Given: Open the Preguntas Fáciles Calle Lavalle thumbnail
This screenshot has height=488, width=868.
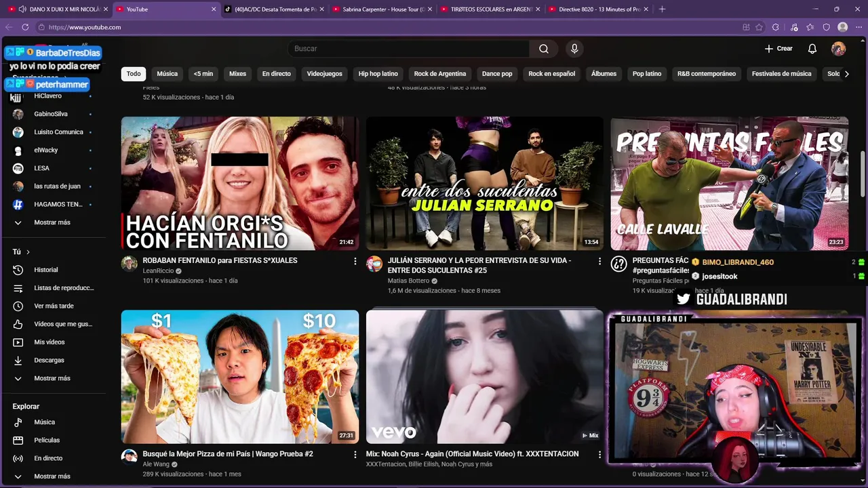Looking at the screenshot, I should [729, 184].
